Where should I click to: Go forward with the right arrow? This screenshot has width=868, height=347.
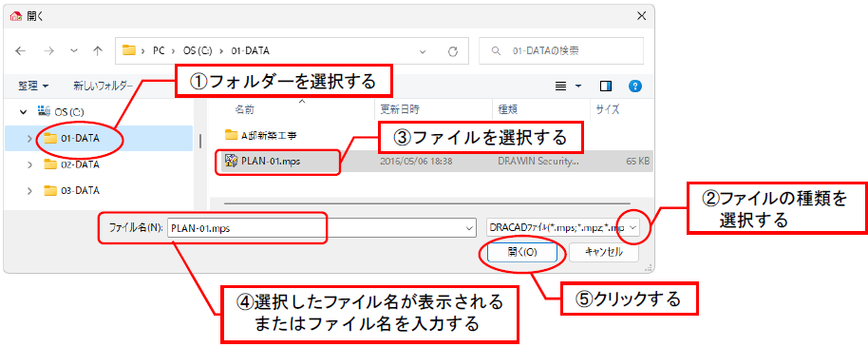49,51
